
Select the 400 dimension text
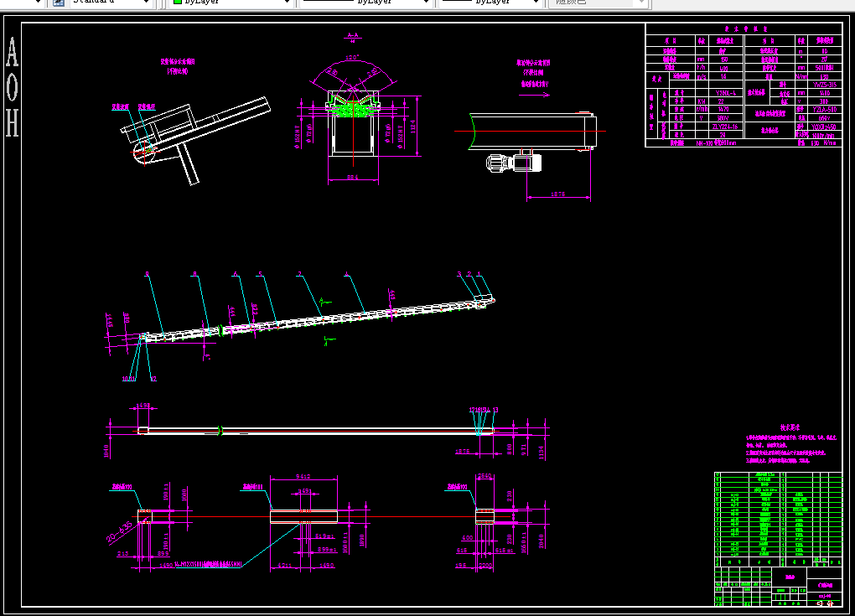pos(467,537)
